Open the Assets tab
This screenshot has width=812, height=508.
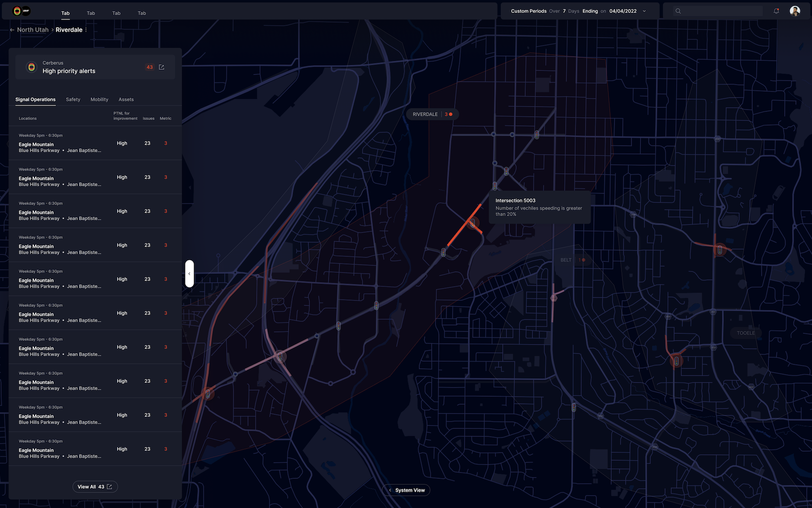[x=126, y=100]
